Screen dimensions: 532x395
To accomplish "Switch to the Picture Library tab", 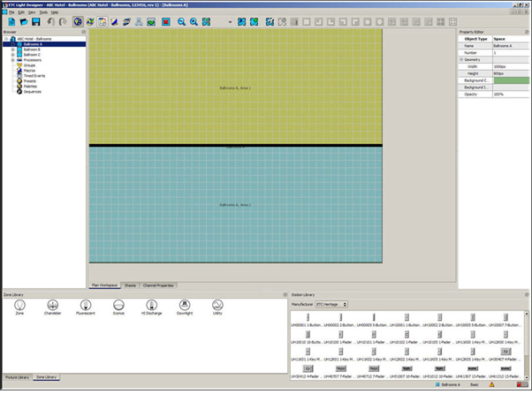I will pos(18,377).
